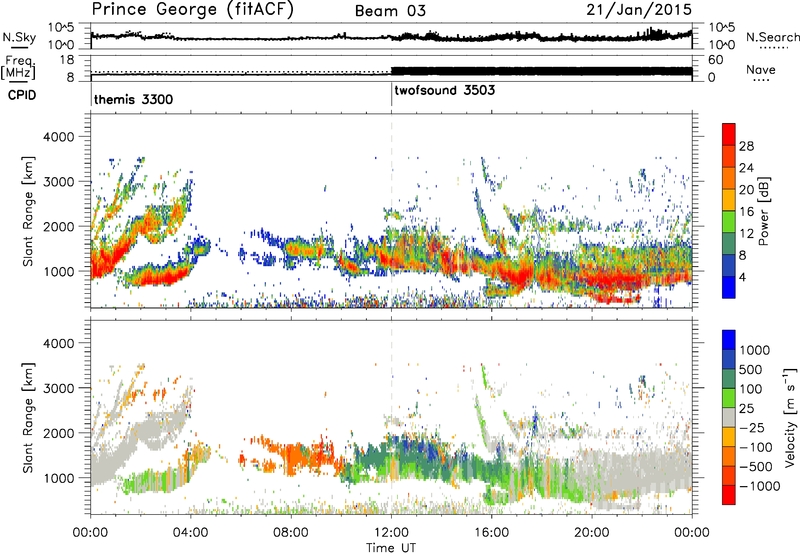The image size is (800, 554).
Task: Click the "-500" label on Velocity color bar
Action: click(x=757, y=467)
